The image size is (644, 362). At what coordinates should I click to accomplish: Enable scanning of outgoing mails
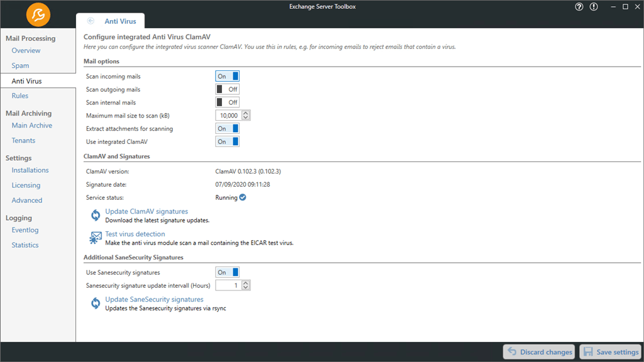tap(227, 89)
